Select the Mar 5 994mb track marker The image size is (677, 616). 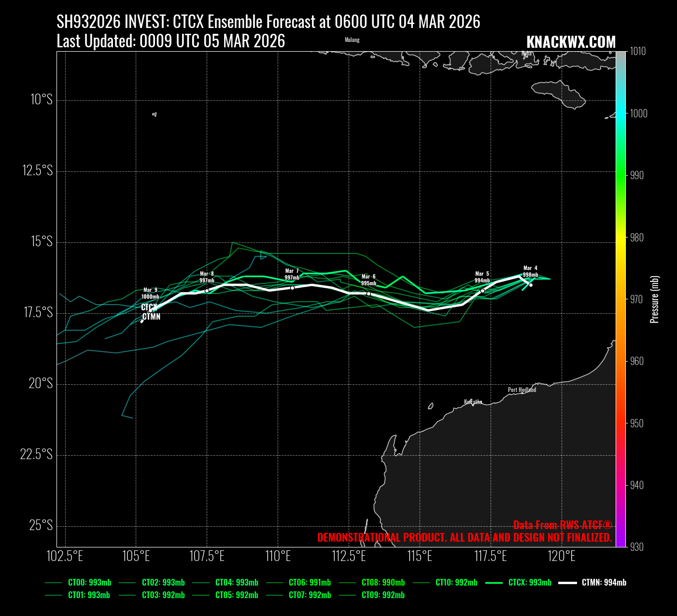pos(482,291)
